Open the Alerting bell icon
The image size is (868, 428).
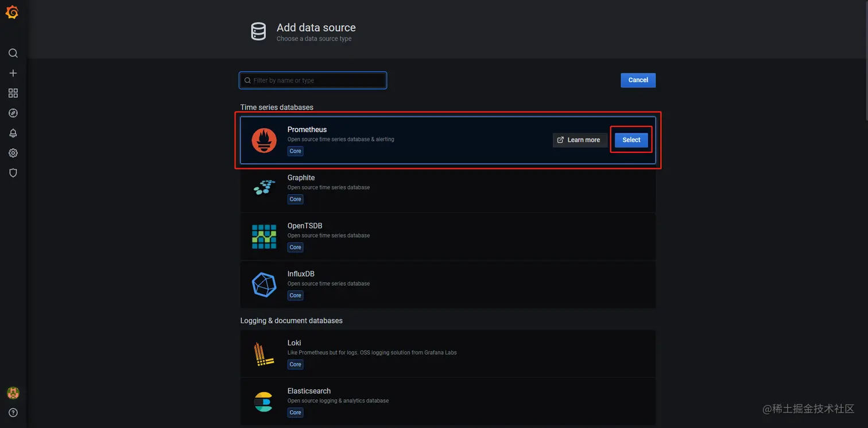13,133
